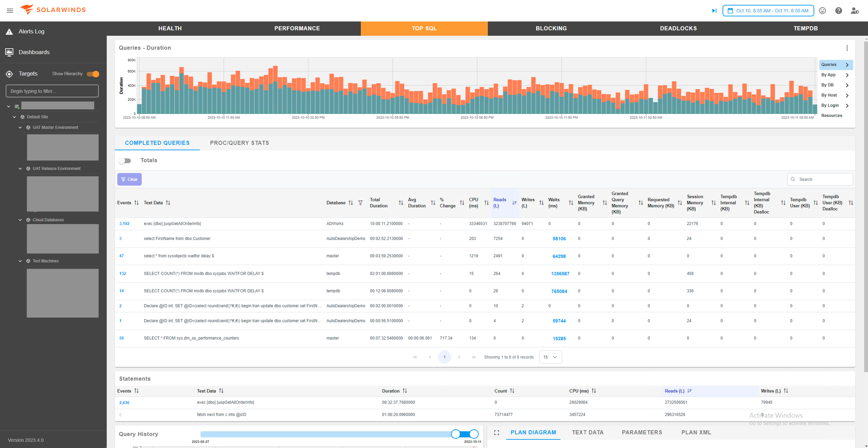Open Queries Duration chart options menu
The width and height of the screenshot is (868, 448).
click(x=847, y=48)
